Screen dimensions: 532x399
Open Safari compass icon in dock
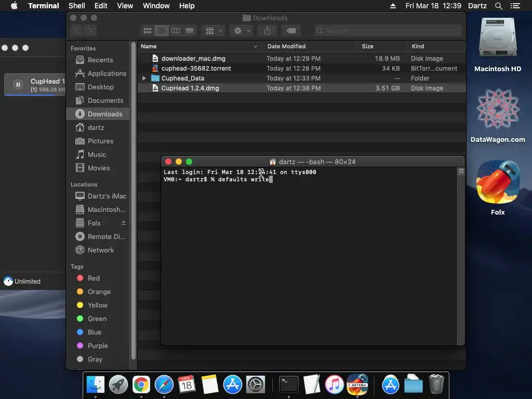(x=164, y=384)
